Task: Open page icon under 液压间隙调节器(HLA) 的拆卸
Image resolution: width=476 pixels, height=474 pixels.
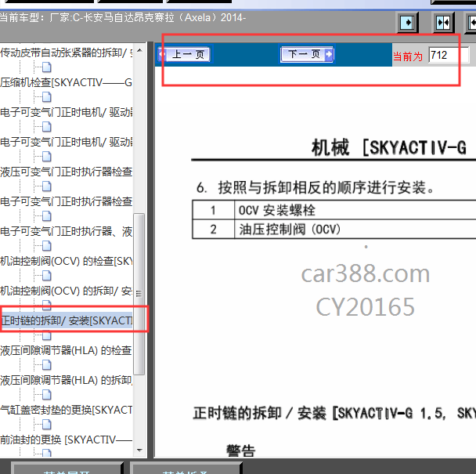Action: 46,394
